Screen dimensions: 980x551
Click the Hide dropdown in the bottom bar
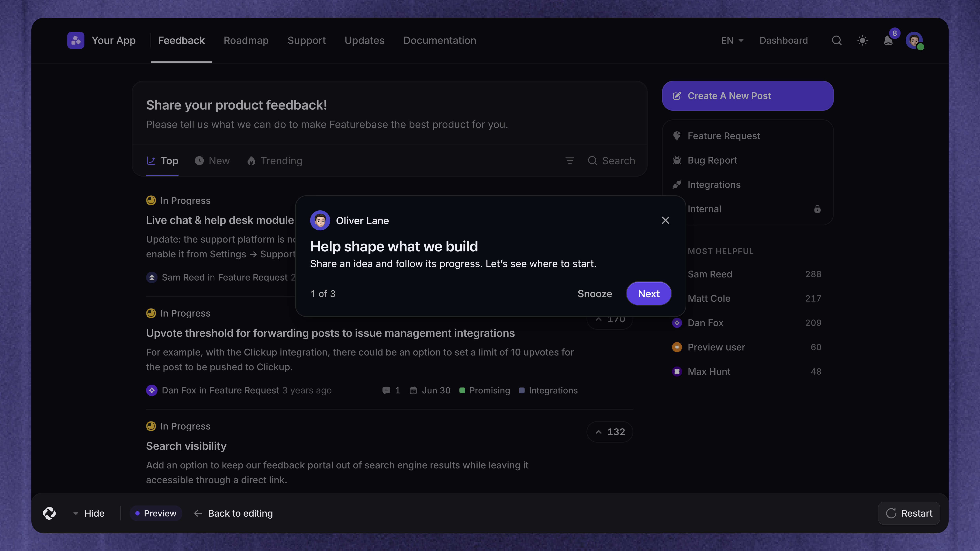click(x=88, y=513)
